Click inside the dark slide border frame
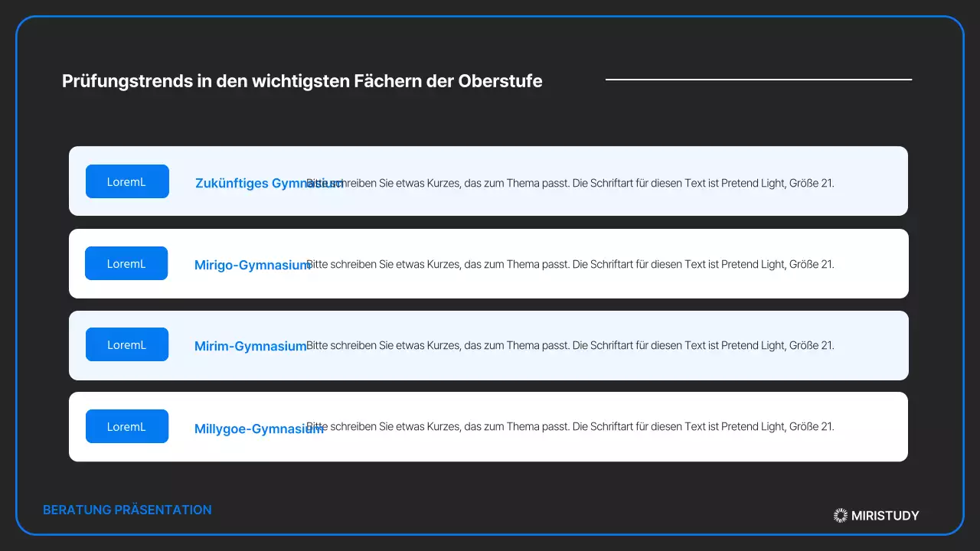This screenshot has height=551, width=980. tap(490, 115)
